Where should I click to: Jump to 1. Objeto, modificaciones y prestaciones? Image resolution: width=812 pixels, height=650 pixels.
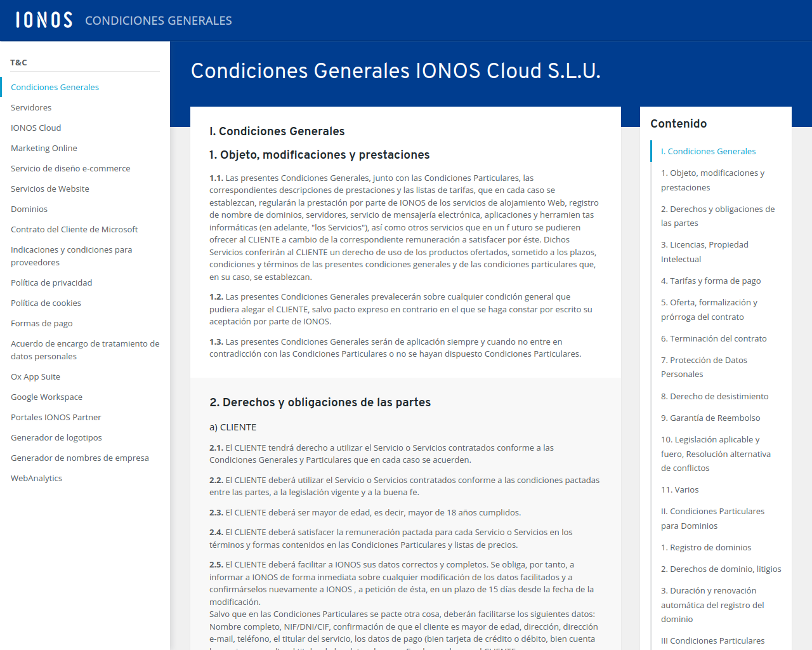tap(712, 180)
